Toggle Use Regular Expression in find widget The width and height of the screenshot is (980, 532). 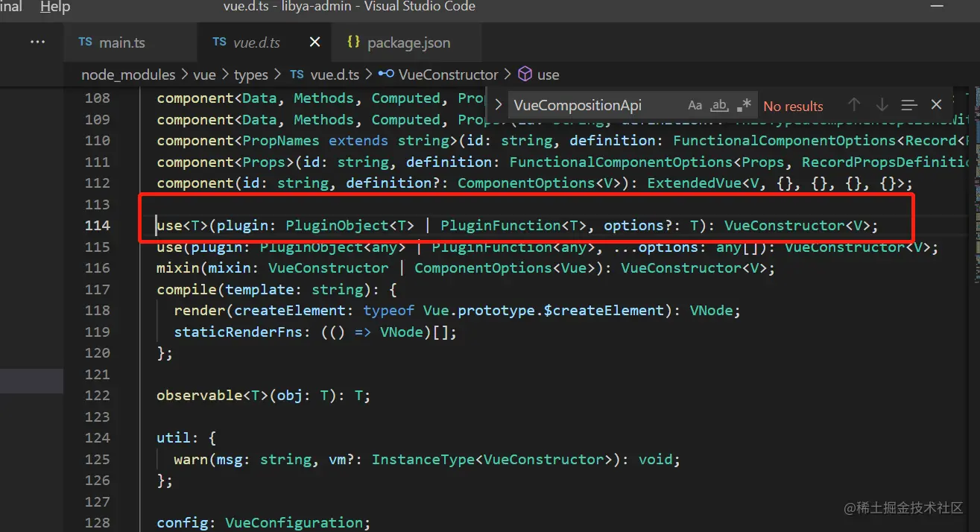[744, 106]
